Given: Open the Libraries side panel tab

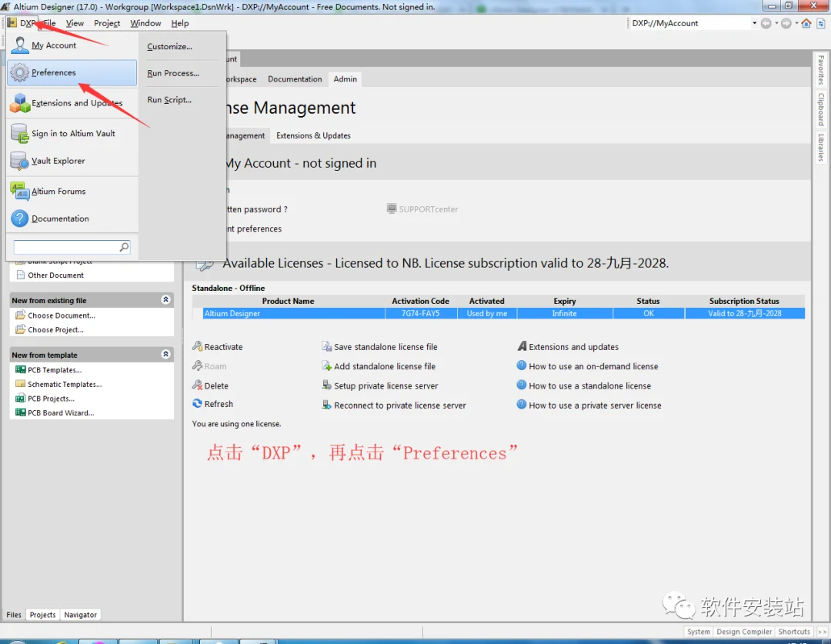Looking at the screenshot, I should [x=820, y=148].
